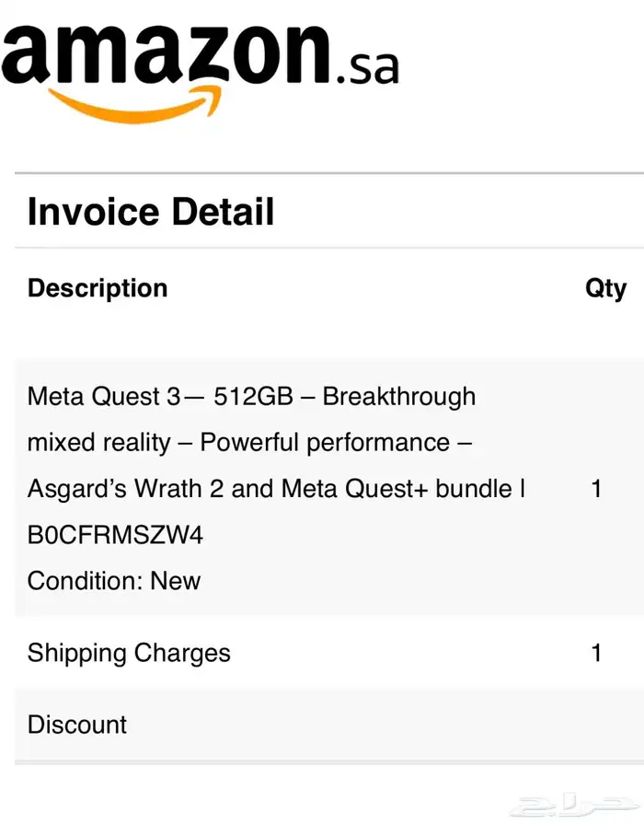Select the Invoice Detail heading

[x=151, y=211]
